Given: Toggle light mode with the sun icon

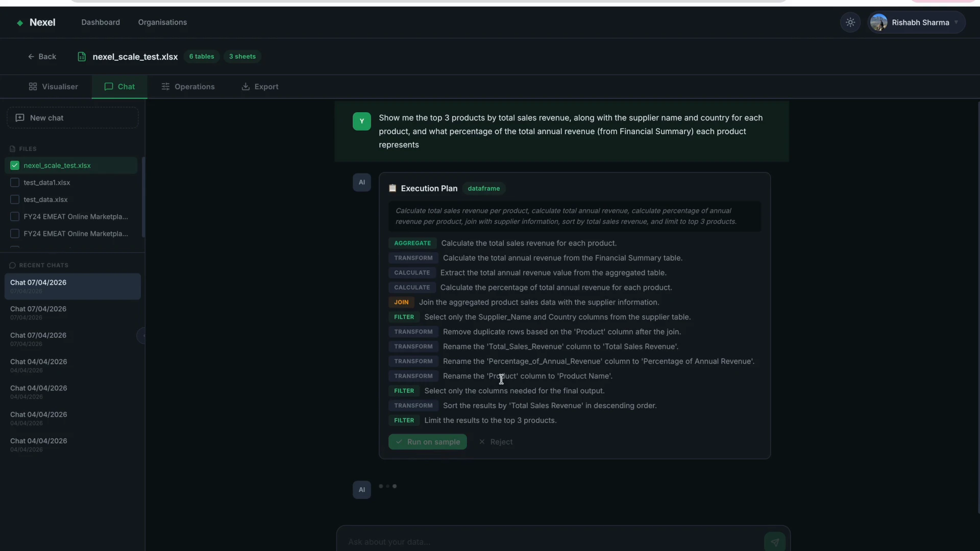Looking at the screenshot, I should (850, 22).
